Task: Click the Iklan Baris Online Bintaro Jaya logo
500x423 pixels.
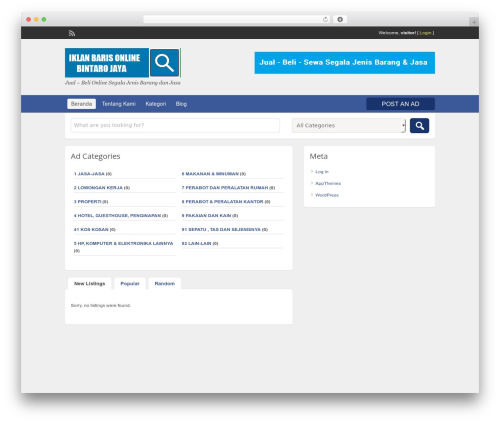Action: pos(123,63)
